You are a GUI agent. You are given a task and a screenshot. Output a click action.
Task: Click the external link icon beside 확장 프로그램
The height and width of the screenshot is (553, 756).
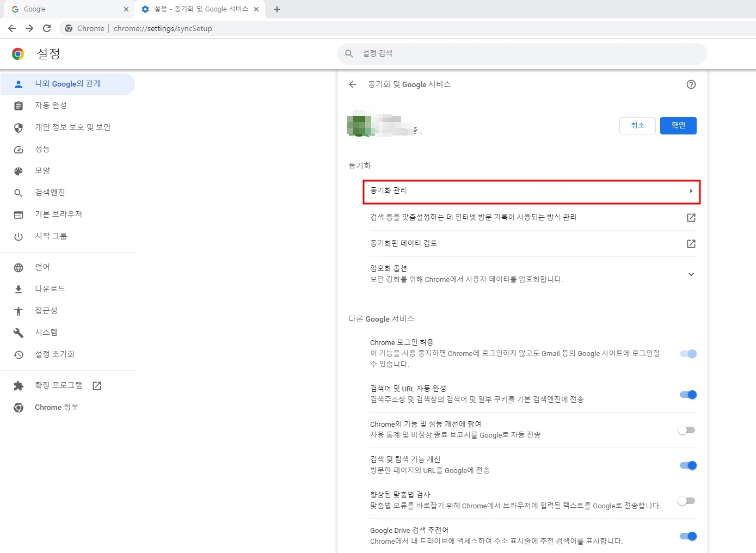pyautogui.click(x=97, y=385)
